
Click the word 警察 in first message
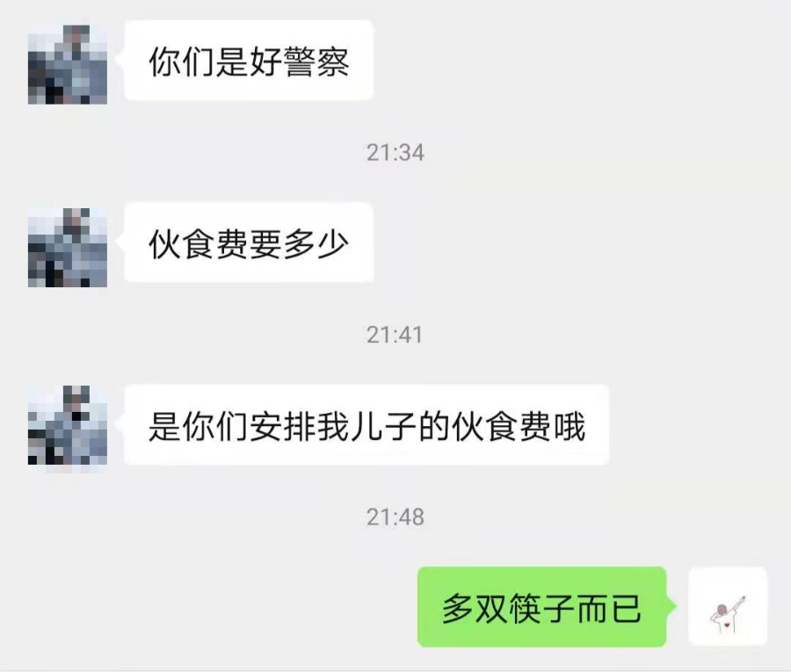pyautogui.click(x=316, y=62)
